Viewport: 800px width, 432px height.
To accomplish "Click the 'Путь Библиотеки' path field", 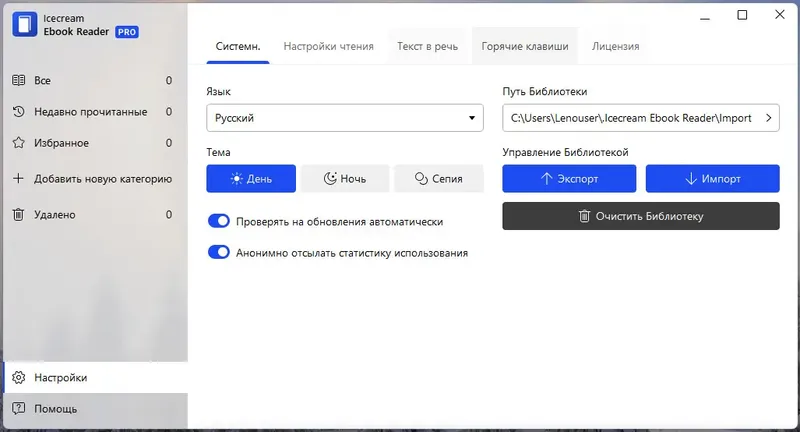I will click(x=630, y=118).
